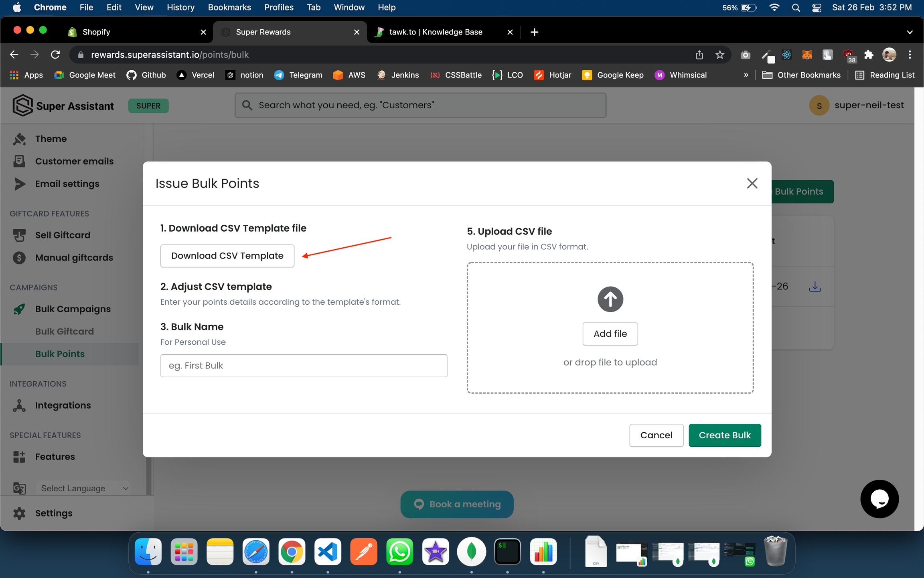Switch to the Shopify browser tab
The image size is (924, 578).
[x=96, y=32]
